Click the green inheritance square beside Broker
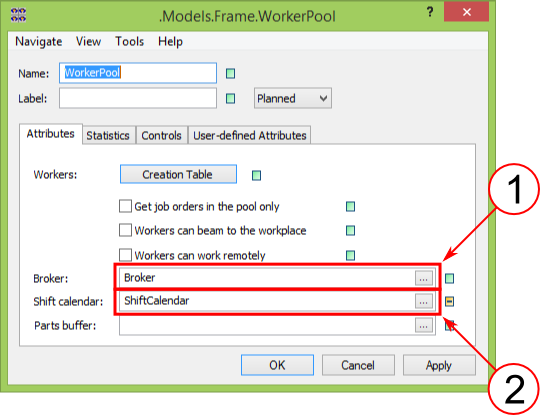This screenshot has height=415, width=540. click(x=449, y=278)
